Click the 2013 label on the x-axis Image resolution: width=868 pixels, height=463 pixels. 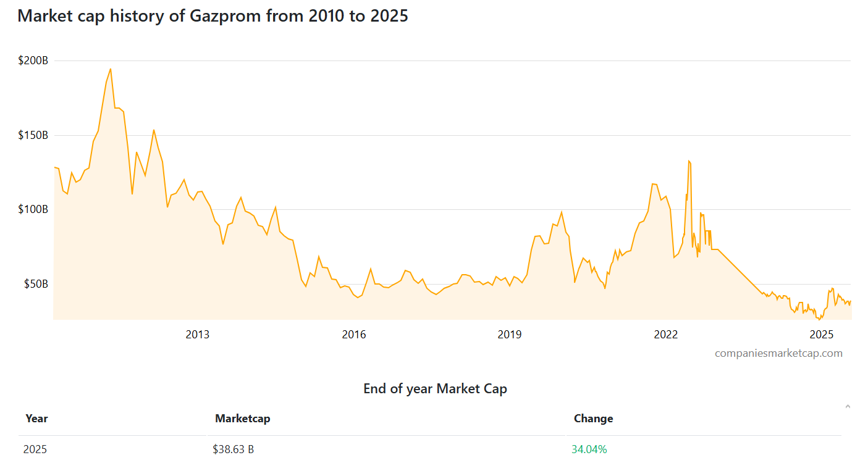[x=198, y=335]
